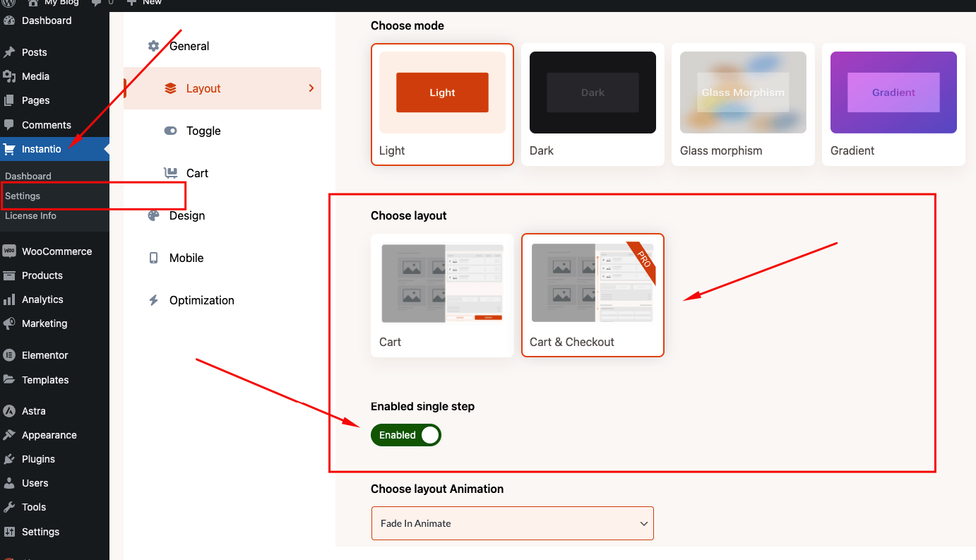The height and width of the screenshot is (560, 976).
Task: Disable the Enabled single step toggle
Action: 406,435
